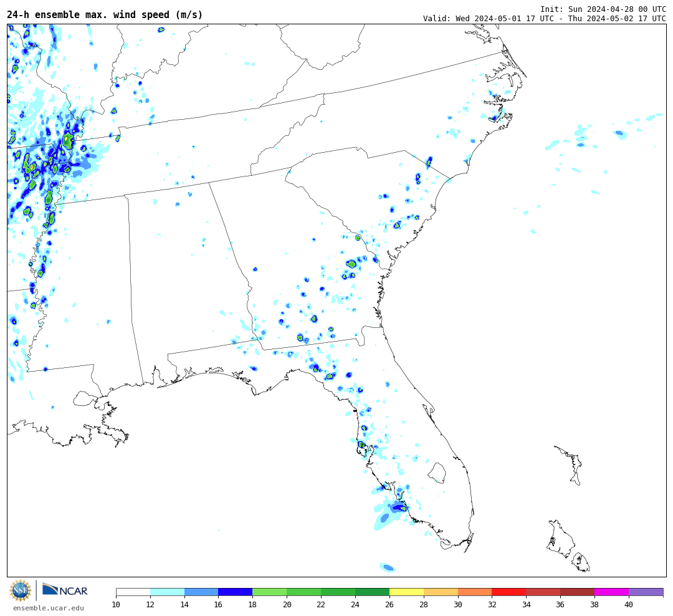This screenshot has height=616, width=673.
Task: Select the 14-16 light blue colorbar segment
Action: [201, 592]
